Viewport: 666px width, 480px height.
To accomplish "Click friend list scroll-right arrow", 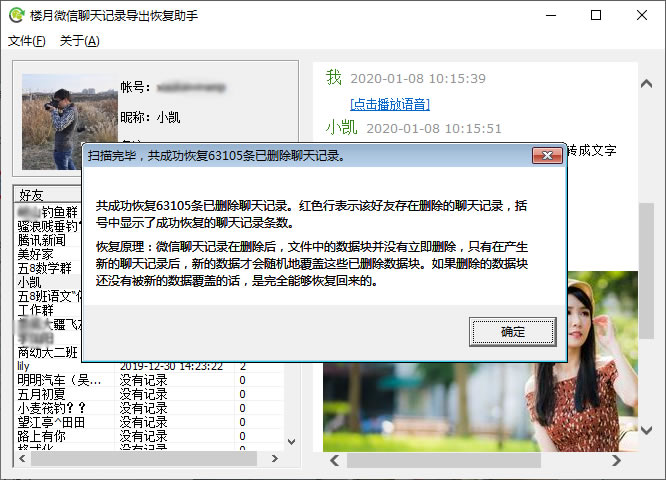I will 275,458.
